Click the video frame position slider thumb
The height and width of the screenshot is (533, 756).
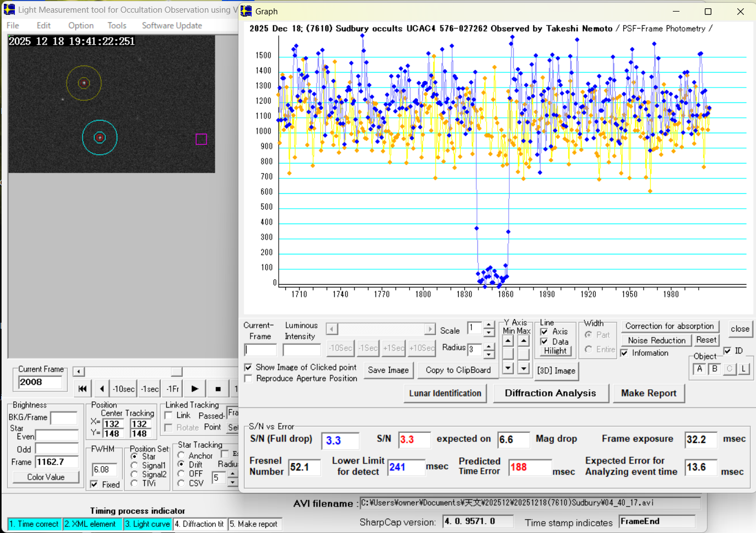coord(176,372)
